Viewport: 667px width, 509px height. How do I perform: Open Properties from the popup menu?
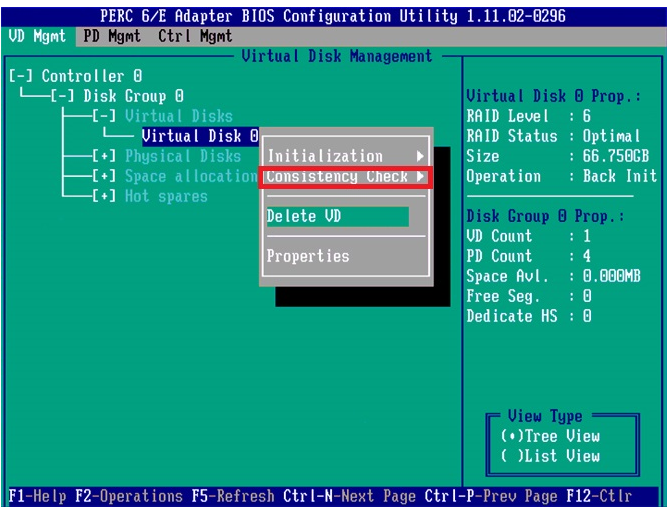tap(308, 256)
